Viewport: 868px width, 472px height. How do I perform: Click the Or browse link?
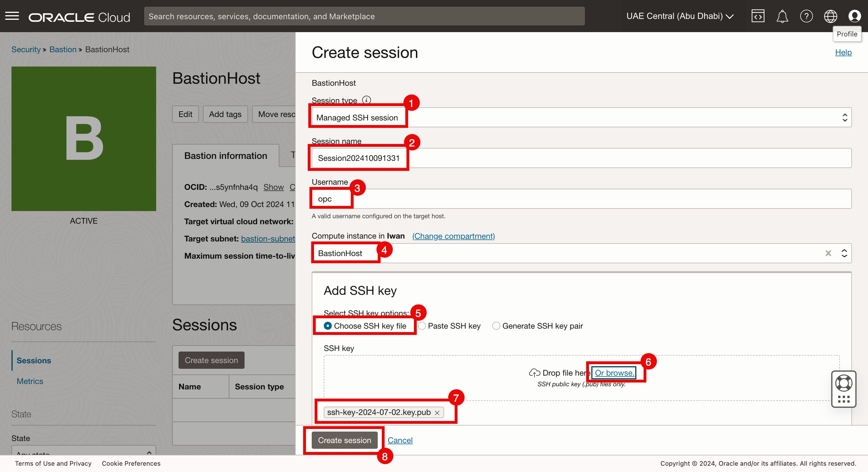[614, 373]
